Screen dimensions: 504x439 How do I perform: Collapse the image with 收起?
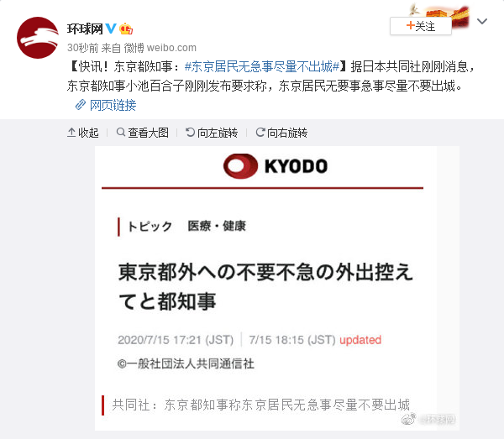pyautogui.click(x=88, y=133)
